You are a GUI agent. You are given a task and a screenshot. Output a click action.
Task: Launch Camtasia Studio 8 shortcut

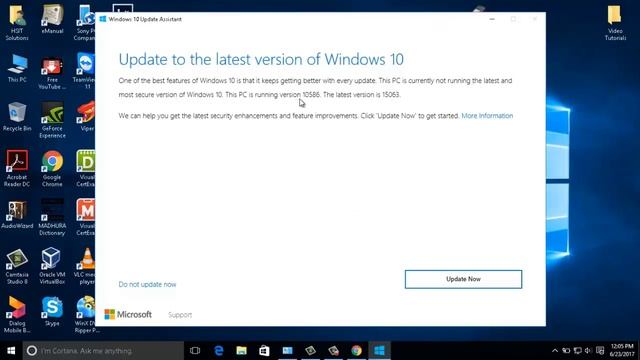[17, 266]
